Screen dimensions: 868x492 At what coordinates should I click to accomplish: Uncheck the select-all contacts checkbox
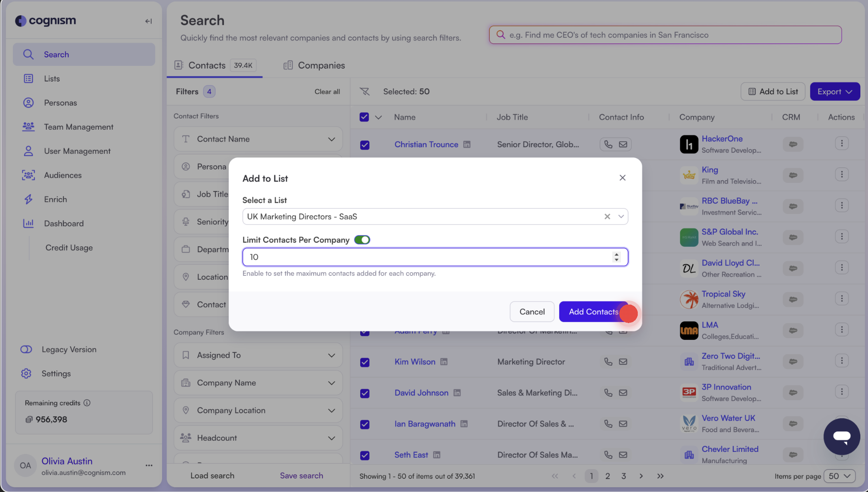point(364,117)
